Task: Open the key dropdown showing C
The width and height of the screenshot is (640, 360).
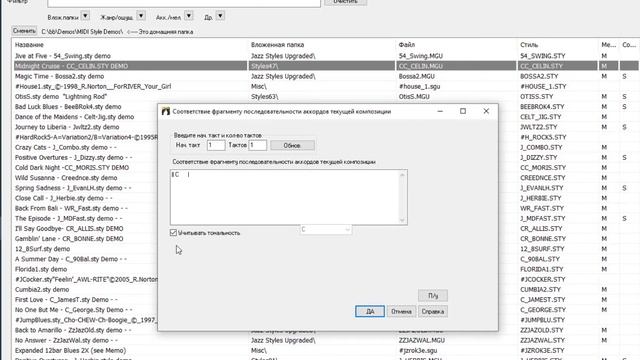Action: (x=326, y=230)
